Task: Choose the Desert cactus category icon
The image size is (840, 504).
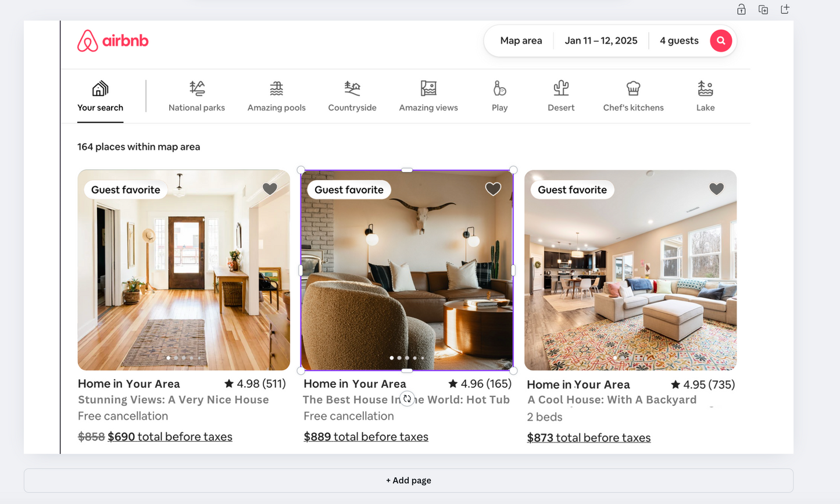Action: 561,88
